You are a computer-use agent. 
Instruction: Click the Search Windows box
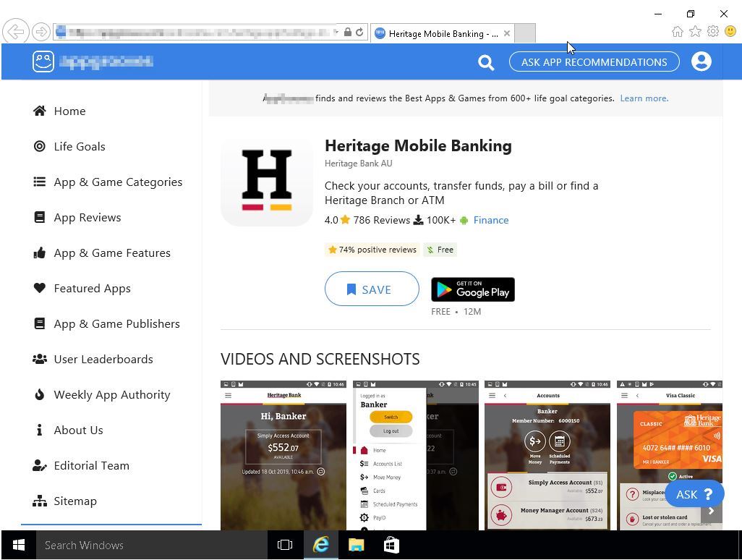tap(151, 546)
